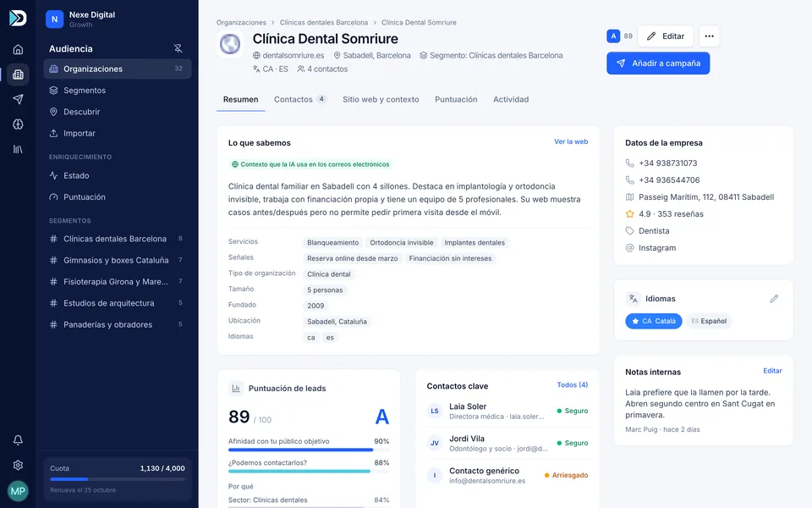
Task: Go to Organizaciones in sidebar
Action: pyautogui.click(x=118, y=69)
